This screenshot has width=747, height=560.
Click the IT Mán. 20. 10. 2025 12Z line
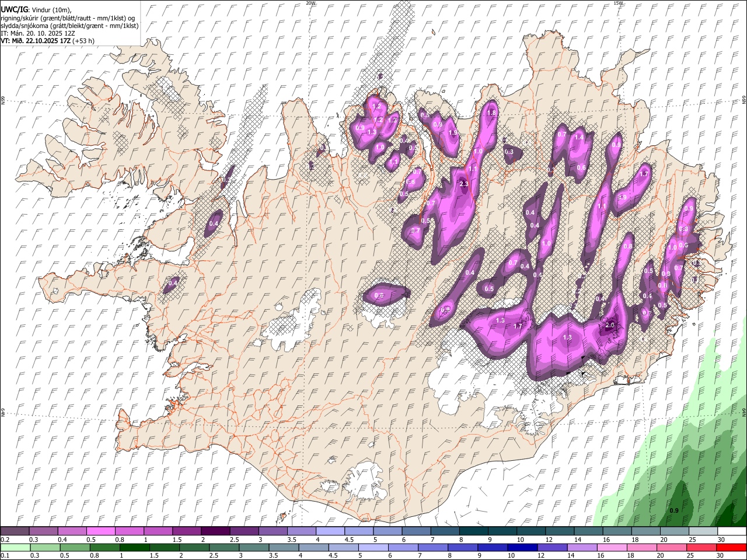(x=38, y=33)
